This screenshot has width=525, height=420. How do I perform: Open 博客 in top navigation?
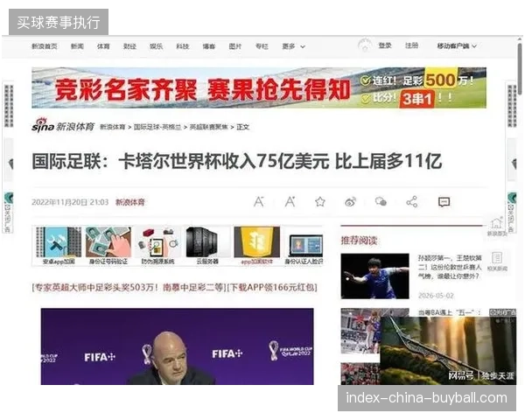tap(209, 46)
